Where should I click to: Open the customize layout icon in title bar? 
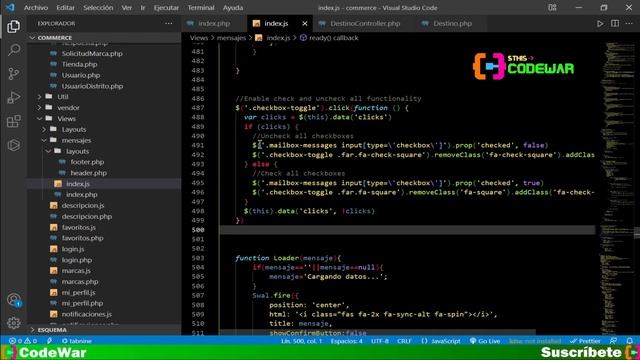[x=552, y=7]
